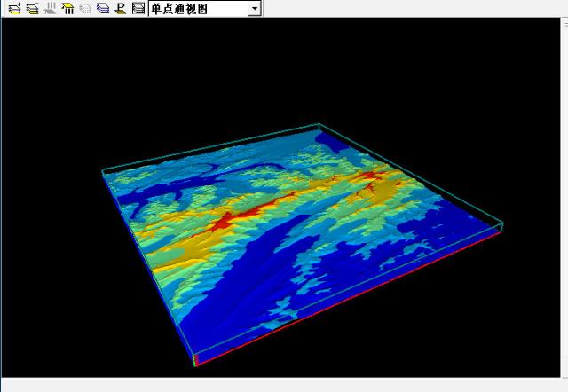Image resolution: width=568 pixels, height=392 pixels.
Task: Click the 单点通视图 combo box text
Action: (x=179, y=9)
